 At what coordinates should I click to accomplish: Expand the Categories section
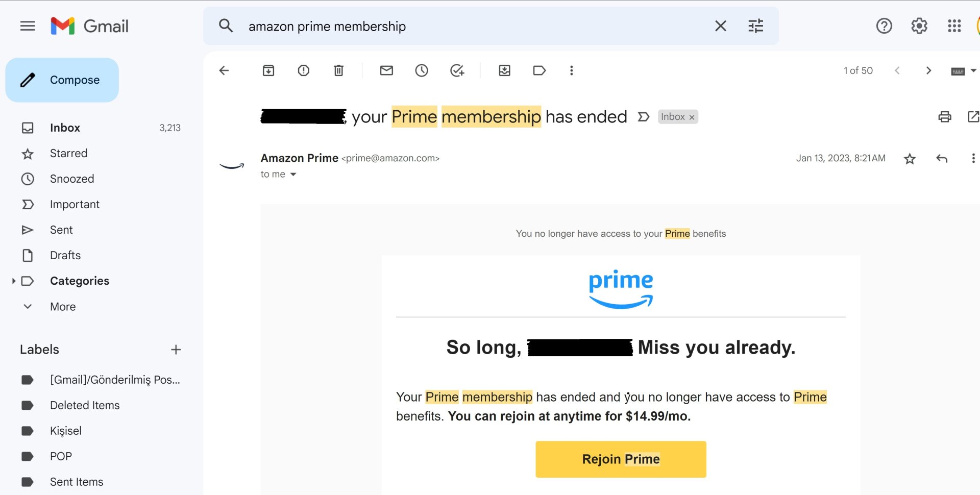coord(14,281)
